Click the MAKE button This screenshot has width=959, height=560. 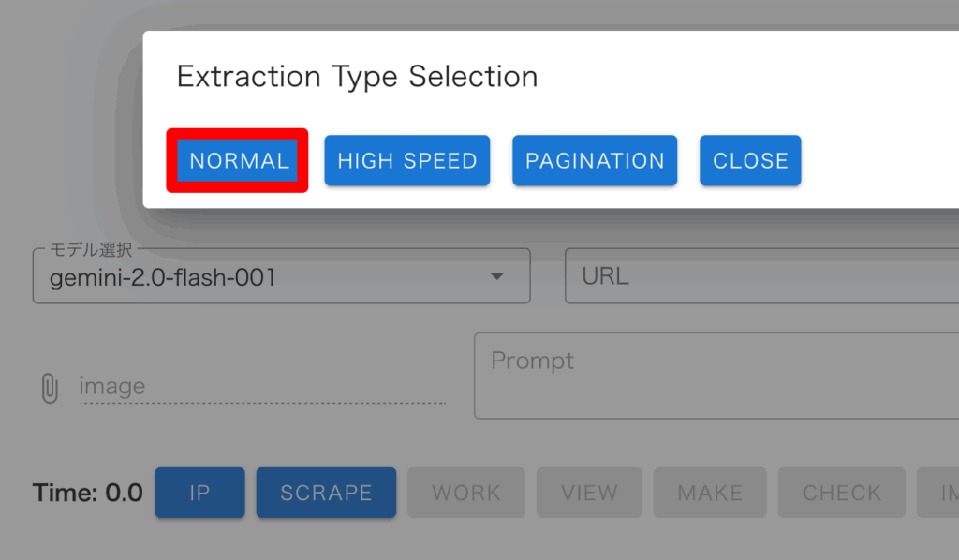[x=710, y=493]
